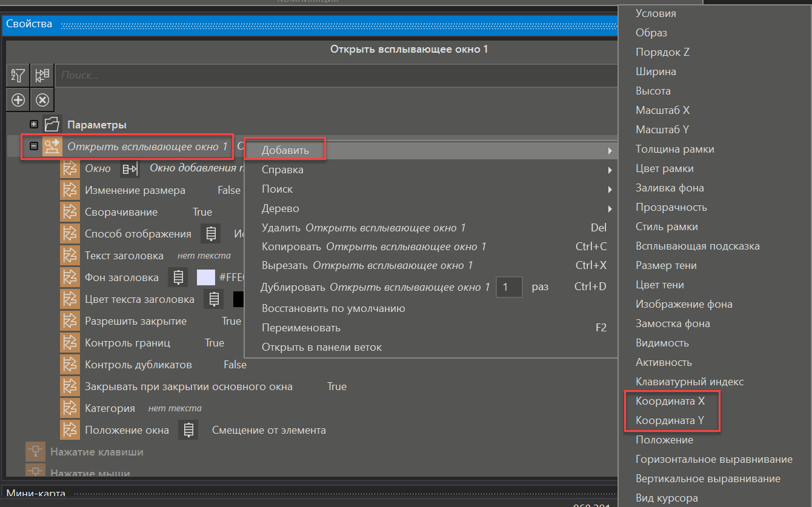812x507 pixels.
Task: Click list icon beside Цвет текста заголовка
Action: (213, 299)
